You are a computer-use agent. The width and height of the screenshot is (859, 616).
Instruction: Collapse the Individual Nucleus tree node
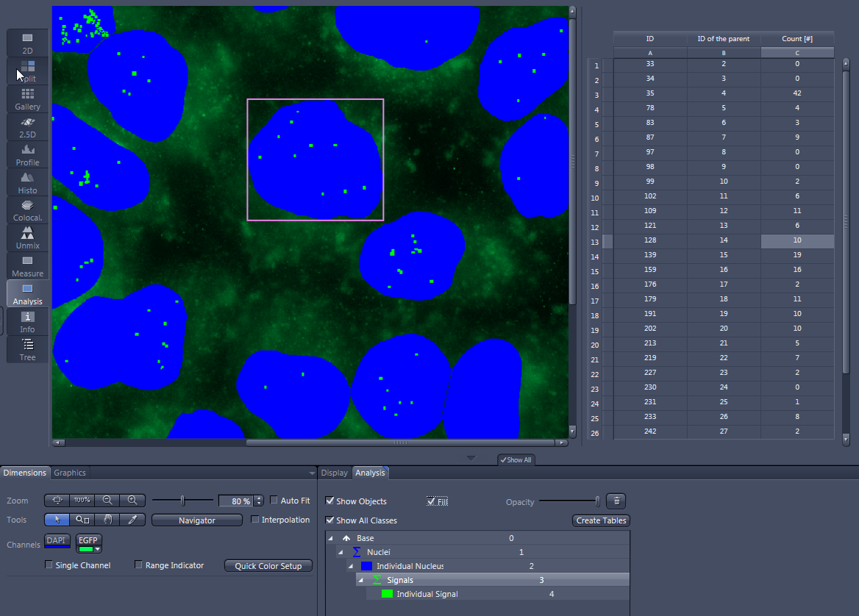click(351, 565)
